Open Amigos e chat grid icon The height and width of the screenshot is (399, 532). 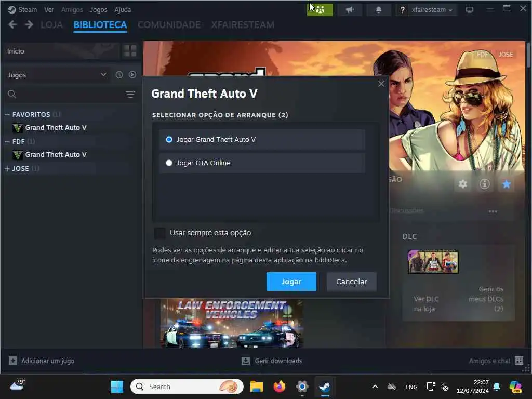click(519, 361)
